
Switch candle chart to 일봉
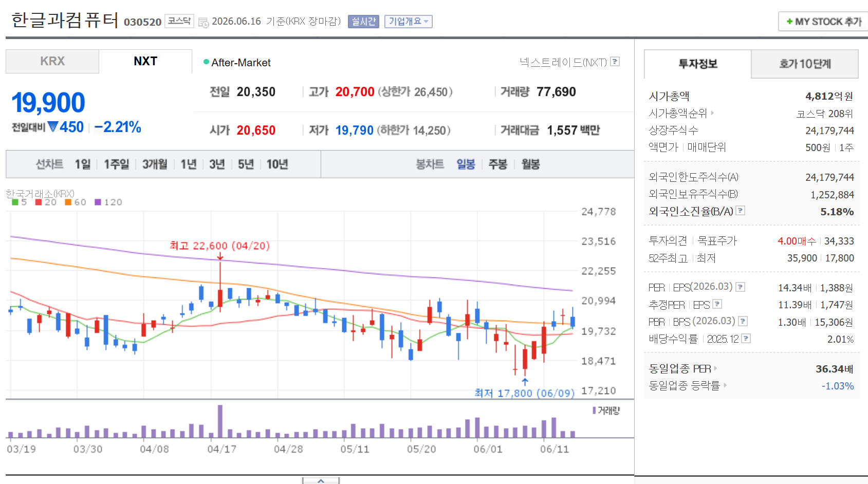[x=466, y=164]
